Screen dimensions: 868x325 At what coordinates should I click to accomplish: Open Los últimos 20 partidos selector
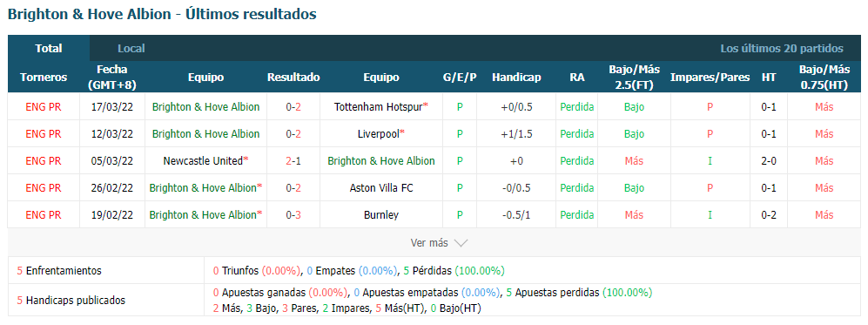pos(782,48)
